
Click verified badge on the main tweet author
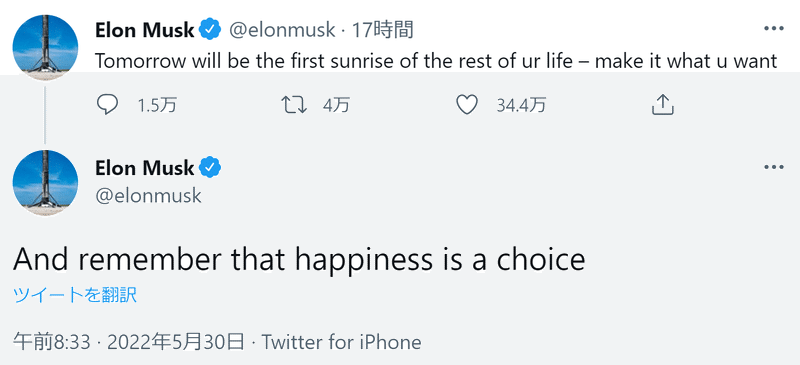pyautogui.click(x=210, y=167)
